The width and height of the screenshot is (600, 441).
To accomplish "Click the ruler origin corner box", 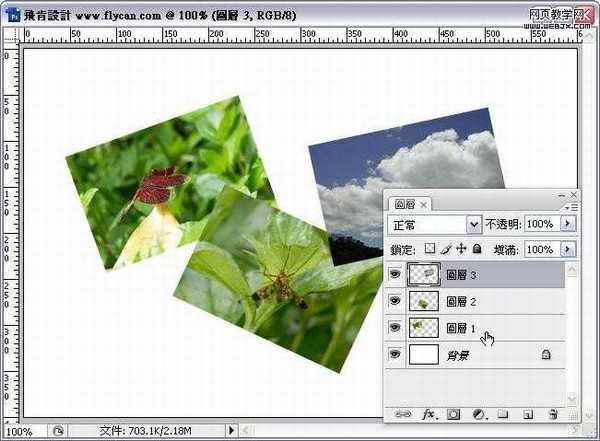I will 11,35.
